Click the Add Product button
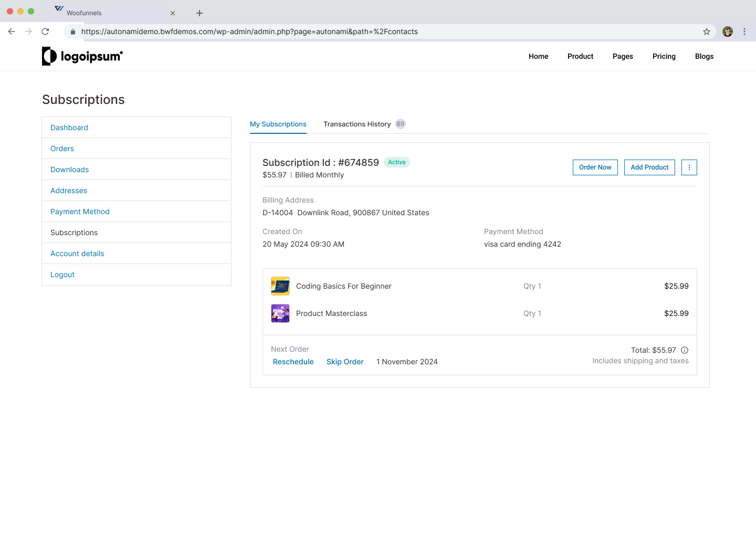756x548 pixels. 649,167
